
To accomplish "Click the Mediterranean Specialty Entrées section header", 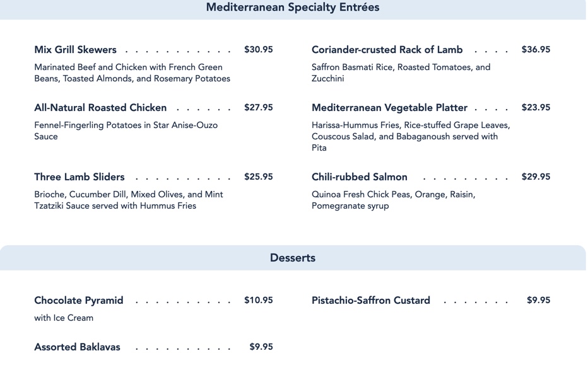I will tap(293, 8).
